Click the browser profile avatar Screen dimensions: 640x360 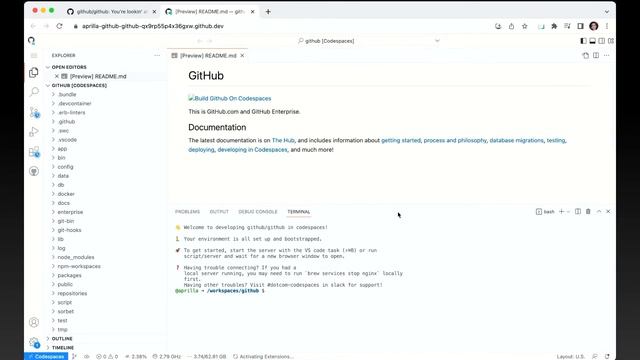pos(594,26)
